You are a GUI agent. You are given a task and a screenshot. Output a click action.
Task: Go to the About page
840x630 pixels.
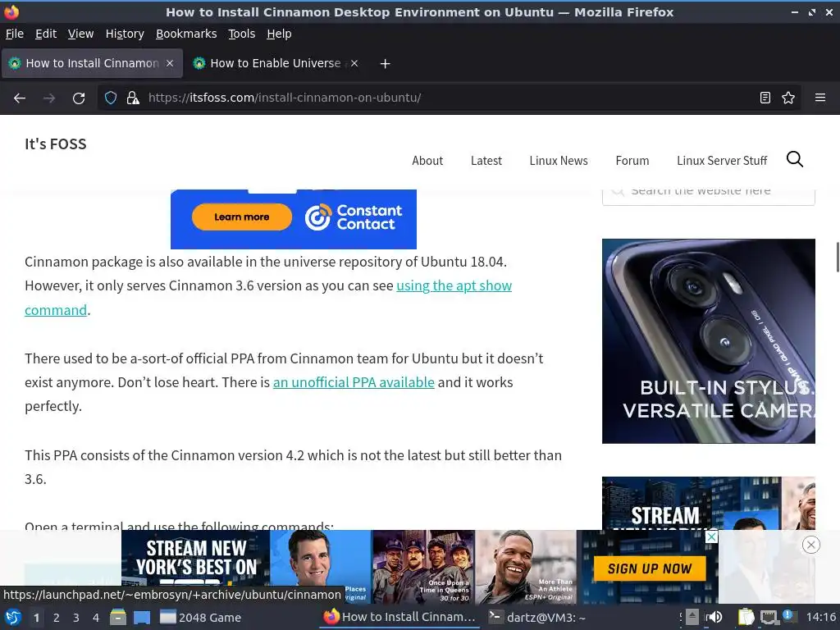(427, 161)
